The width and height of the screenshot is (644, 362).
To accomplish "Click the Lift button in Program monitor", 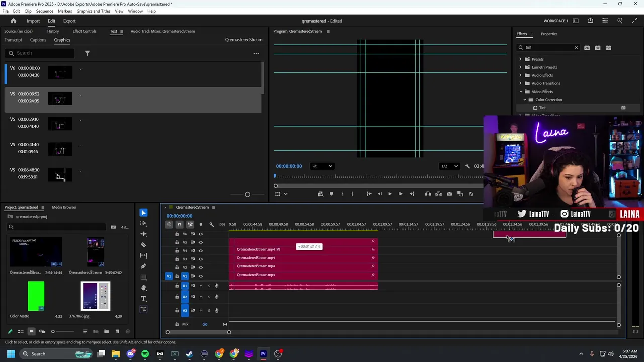I will [x=428, y=194].
